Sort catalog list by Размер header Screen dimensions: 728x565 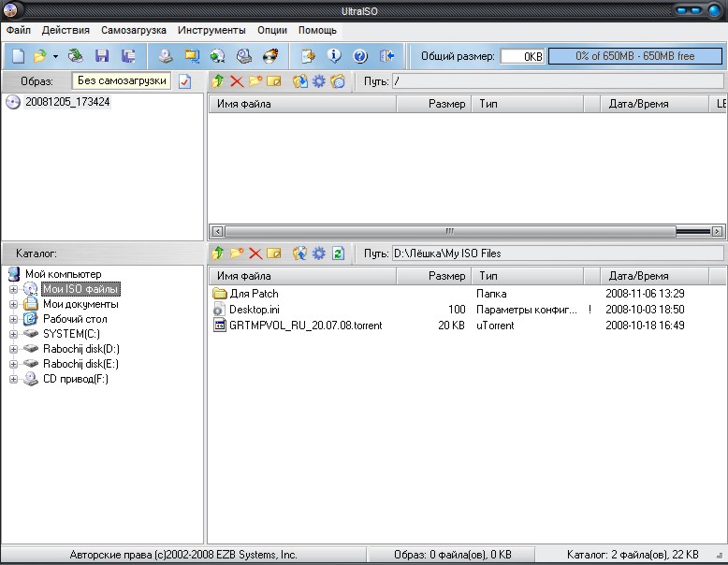[x=433, y=276]
